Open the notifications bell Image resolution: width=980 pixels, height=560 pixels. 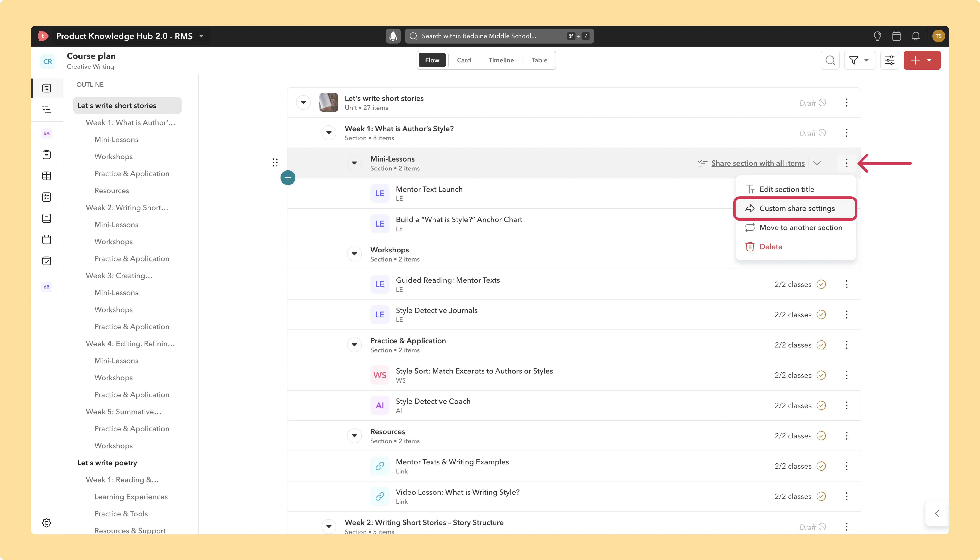[x=916, y=36]
